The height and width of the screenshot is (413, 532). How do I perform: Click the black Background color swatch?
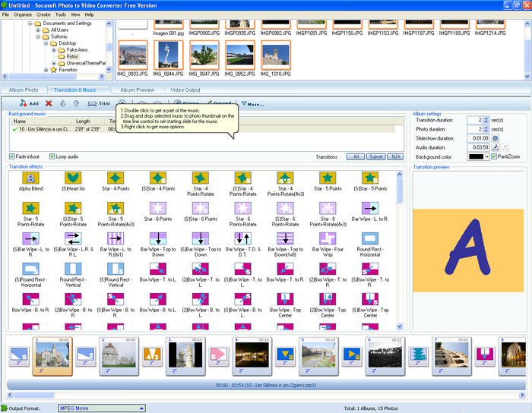[x=476, y=156]
